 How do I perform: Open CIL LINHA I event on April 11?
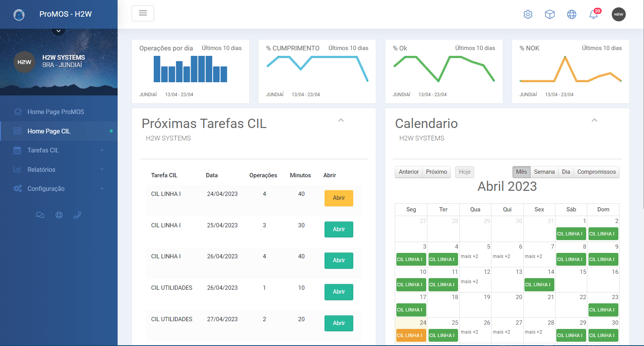[x=443, y=284]
